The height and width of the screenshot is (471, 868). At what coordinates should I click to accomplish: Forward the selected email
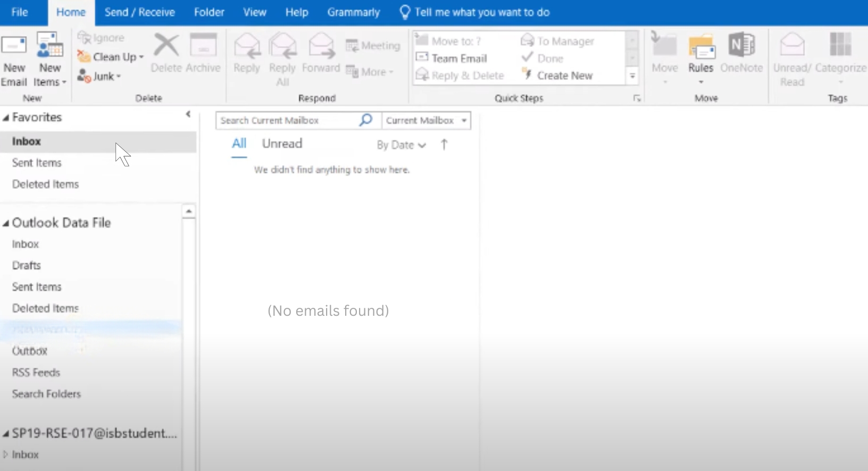(321, 53)
